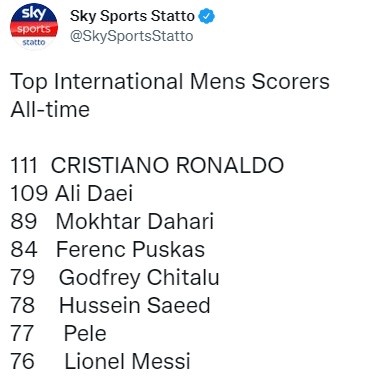Click the blue verified badge
The image size is (376, 379).
207,16
